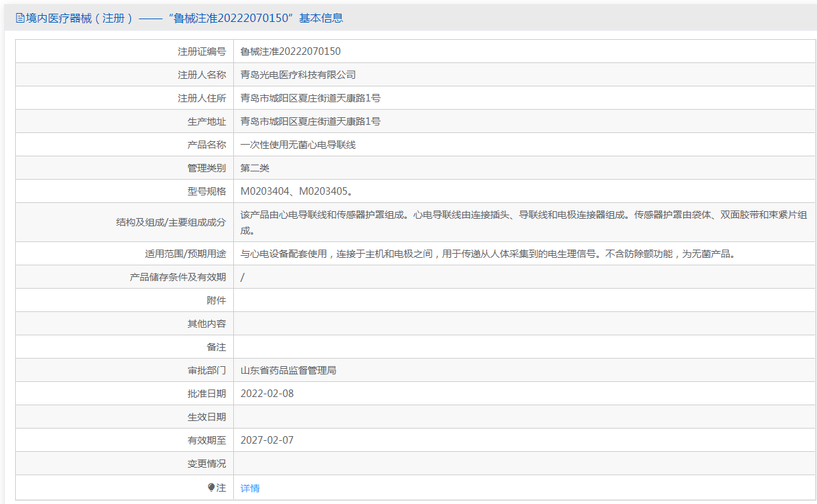Click the 变更情况 row label
The width and height of the screenshot is (817, 504).
[x=206, y=464]
